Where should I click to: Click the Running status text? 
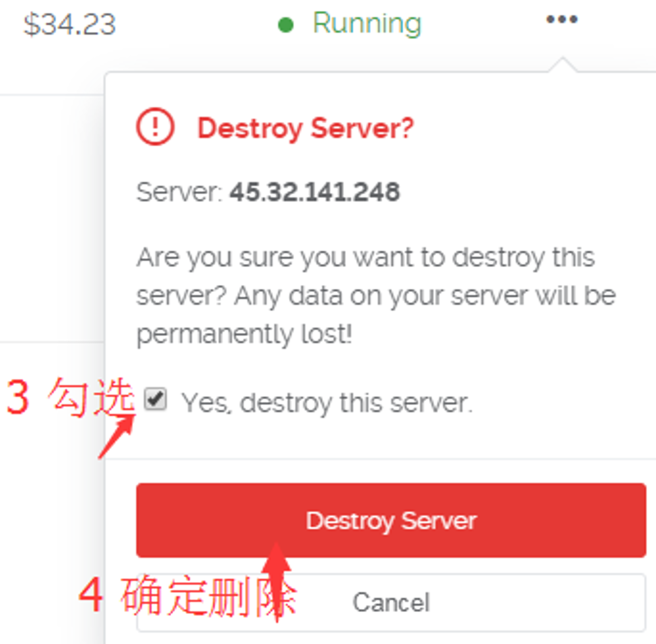367,24
